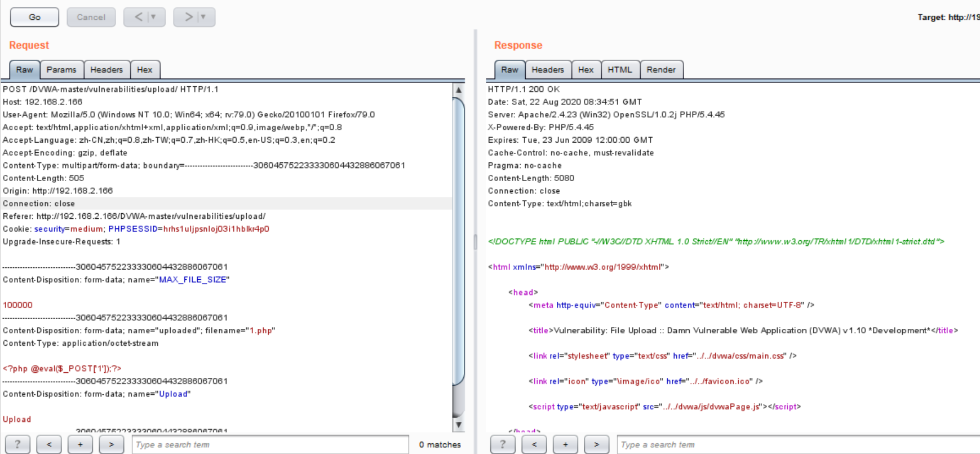This screenshot has height=454, width=980.
Task: Click the '0 matches' request search counter
Action: point(440,444)
